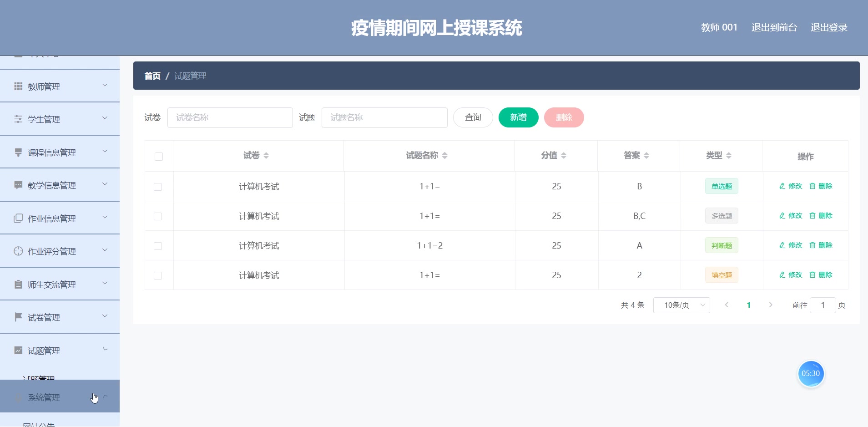This screenshot has height=427, width=868.
Task: Click the 试题管理 chart icon
Action: [18, 350]
